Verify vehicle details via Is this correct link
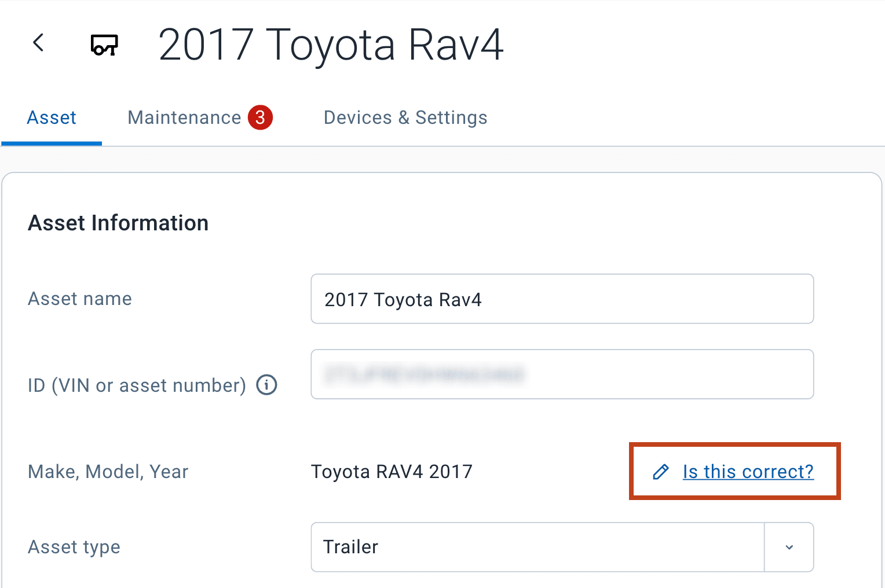The width and height of the screenshot is (885, 588). click(748, 472)
